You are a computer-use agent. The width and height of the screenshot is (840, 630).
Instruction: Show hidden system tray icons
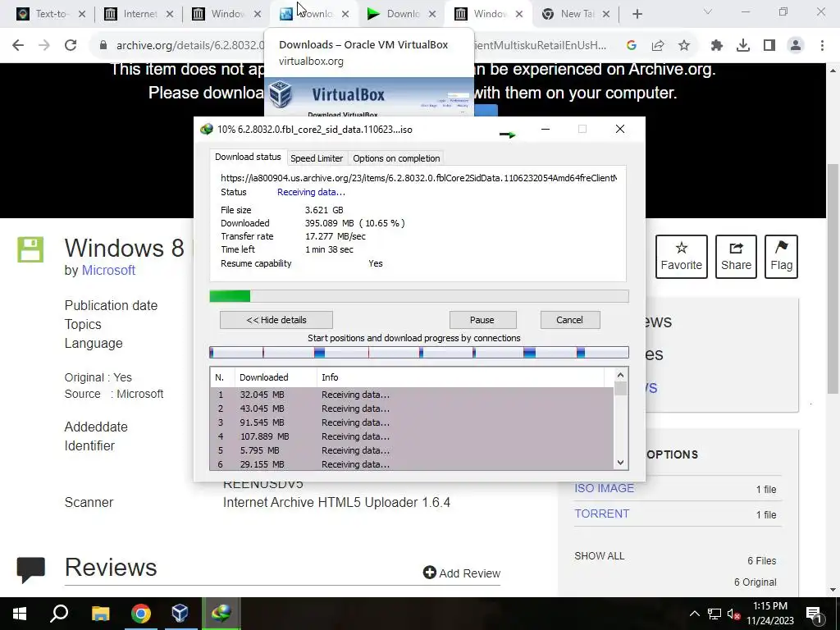[x=694, y=614]
